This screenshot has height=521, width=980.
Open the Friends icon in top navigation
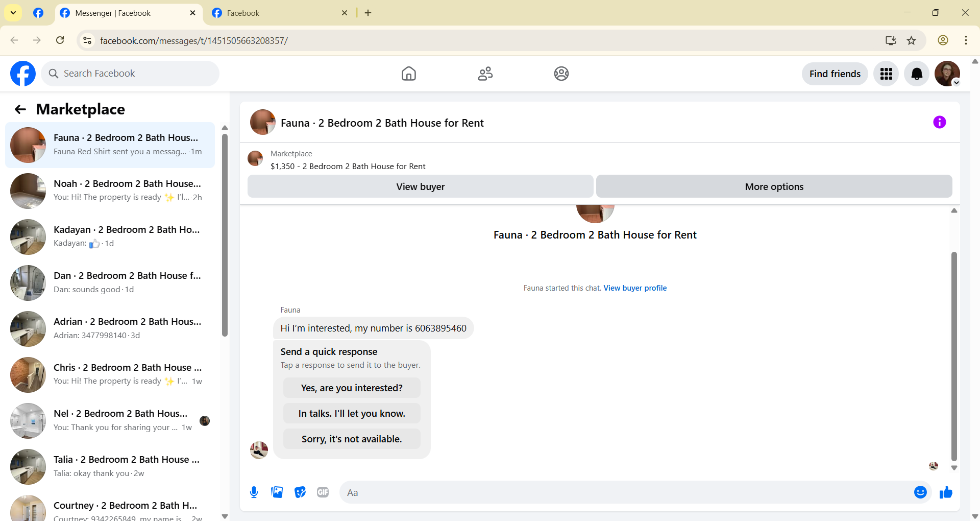(x=485, y=74)
